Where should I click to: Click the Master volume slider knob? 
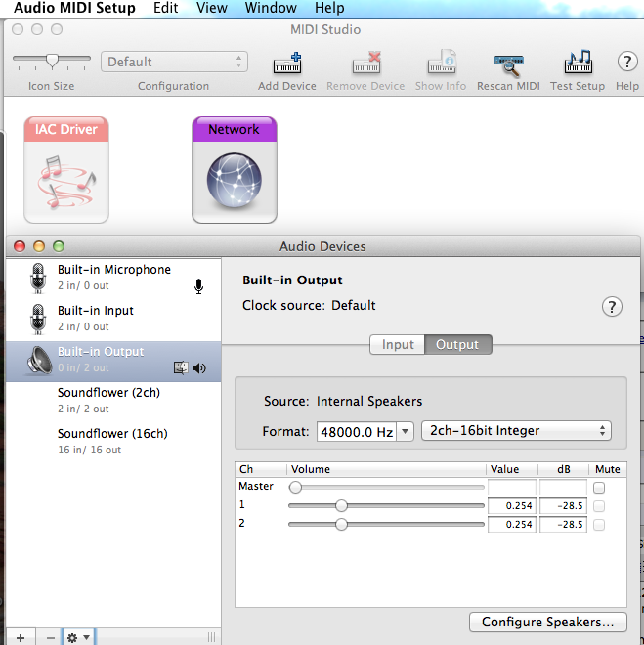(295, 487)
